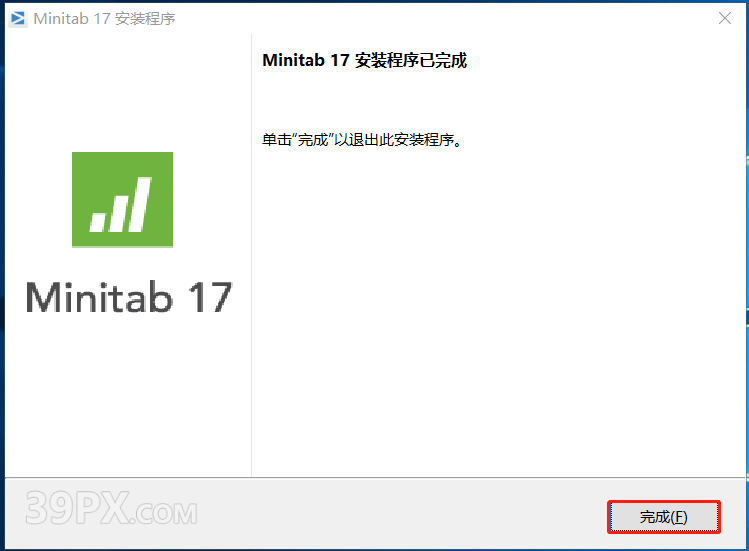This screenshot has width=749, height=551.
Task: Click empty gray footer area left of 完成(F)
Action: pos(401,514)
